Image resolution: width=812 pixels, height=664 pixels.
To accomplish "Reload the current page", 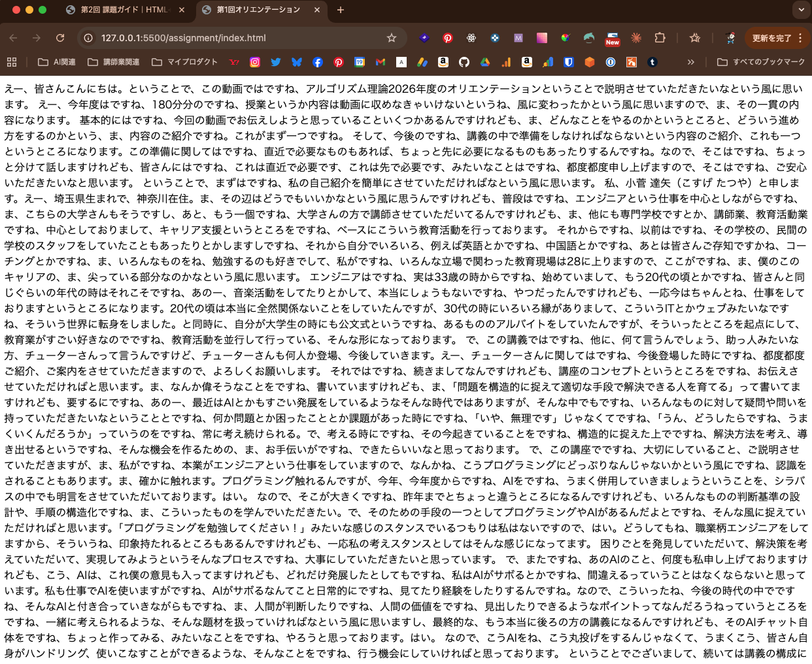I will 60,38.
